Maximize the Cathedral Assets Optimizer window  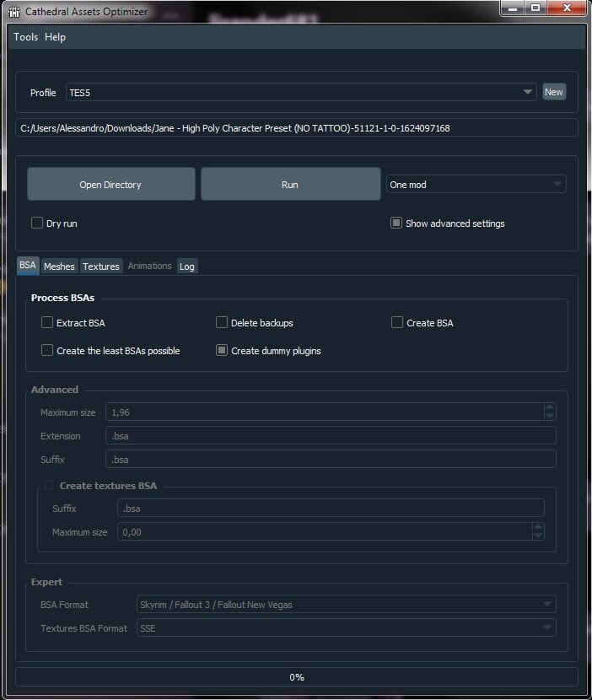(x=535, y=8)
